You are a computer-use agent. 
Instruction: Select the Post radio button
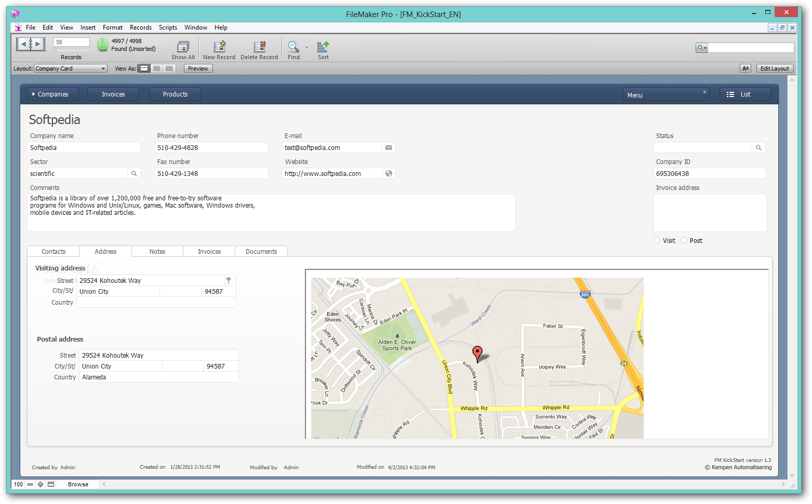coord(684,240)
